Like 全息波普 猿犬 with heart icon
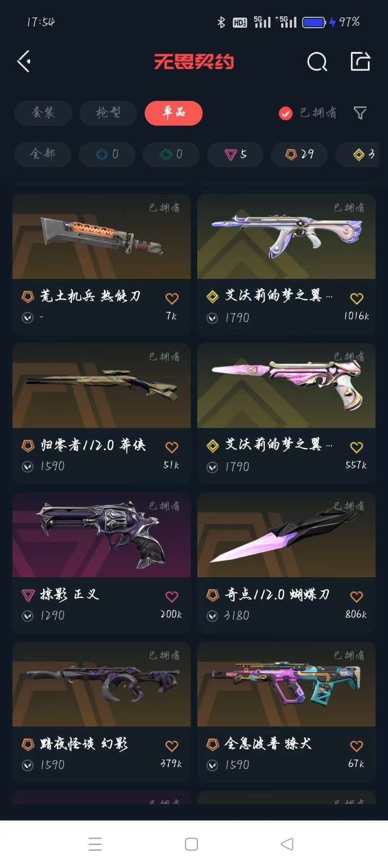Viewport: 388px width, 868px height. [x=357, y=745]
